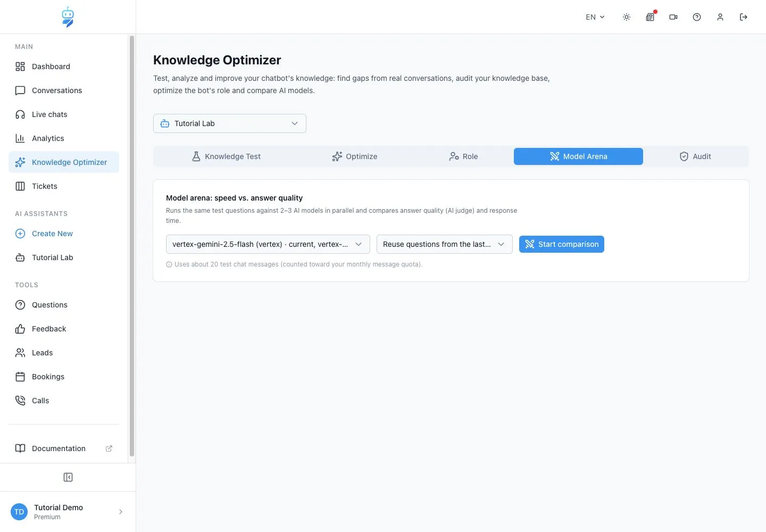Toggle the light/dark theme sun icon

627,17
